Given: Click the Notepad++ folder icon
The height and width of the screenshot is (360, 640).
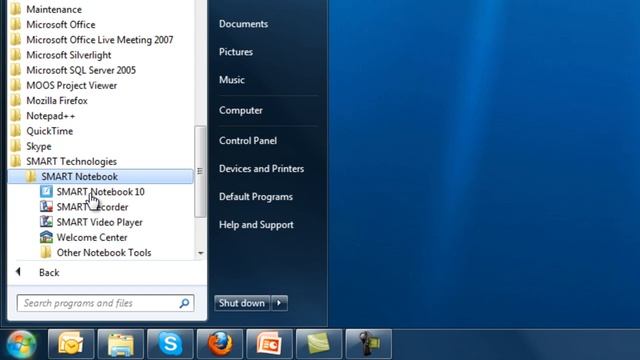Looking at the screenshot, I should coord(16,116).
